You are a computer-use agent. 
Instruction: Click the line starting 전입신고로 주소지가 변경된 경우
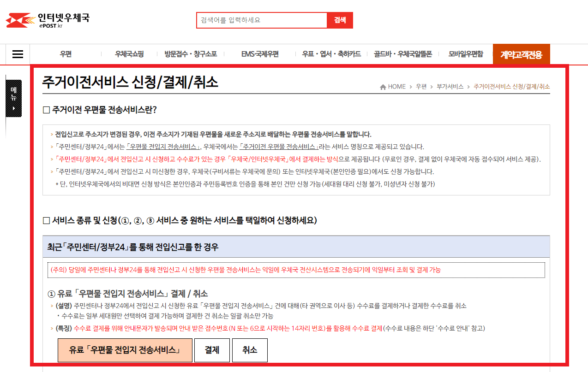[213, 135]
